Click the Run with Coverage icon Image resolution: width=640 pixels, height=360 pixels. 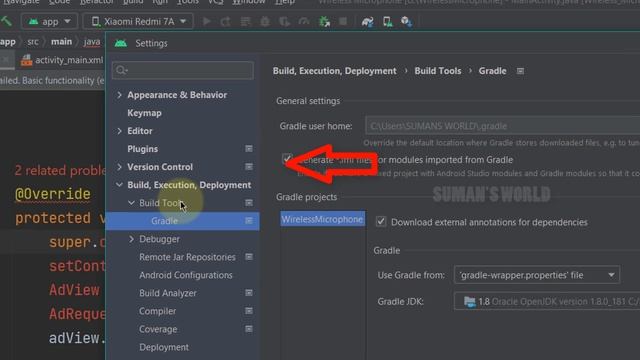coord(284,21)
